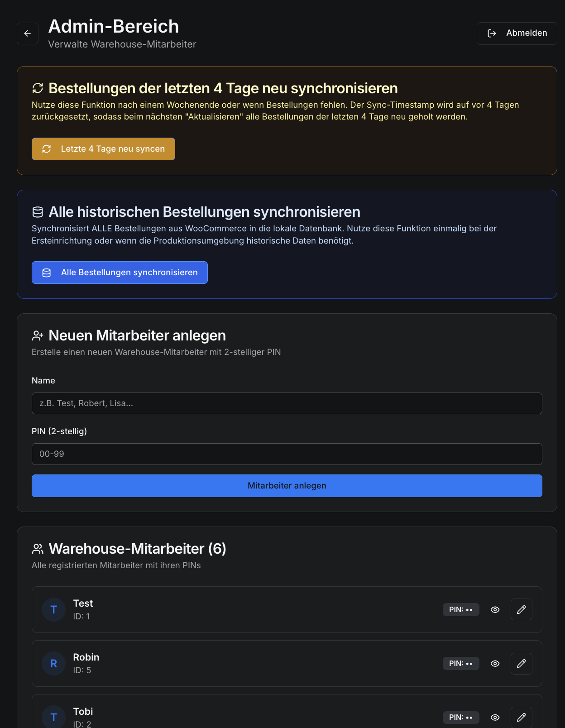Edit employee Test with pencil icon

(x=522, y=610)
